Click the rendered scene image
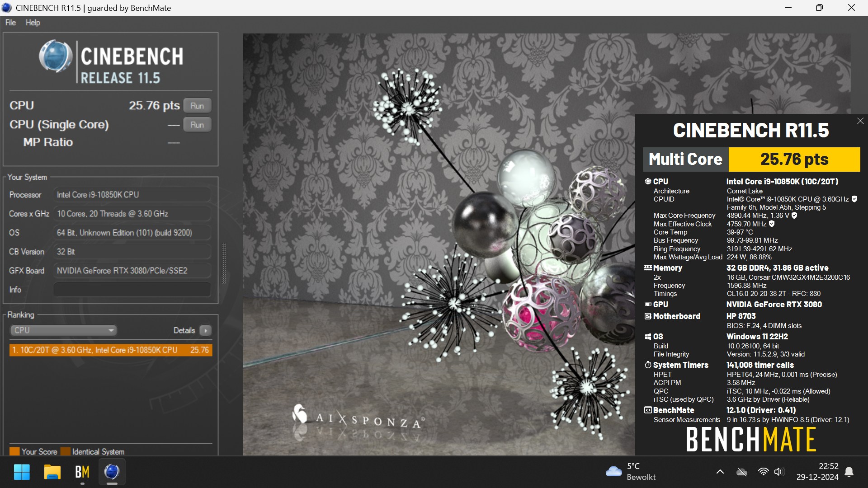Viewport: 868px width, 488px height. (439, 244)
